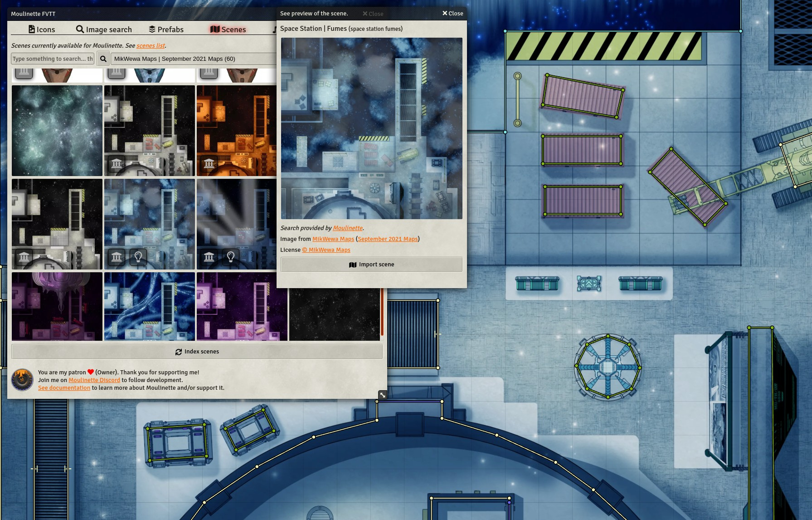
Task: Open the 'See documentation' link
Action: point(64,388)
